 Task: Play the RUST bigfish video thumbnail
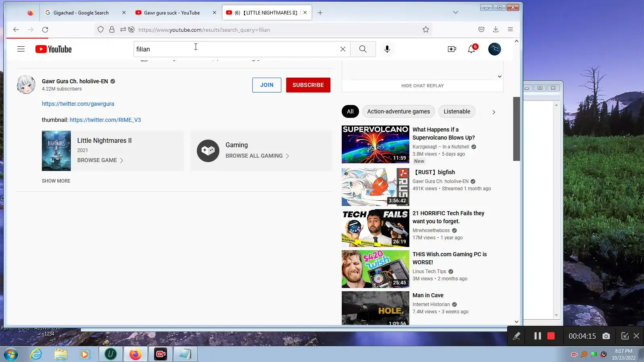pyautogui.click(x=376, y=187)
